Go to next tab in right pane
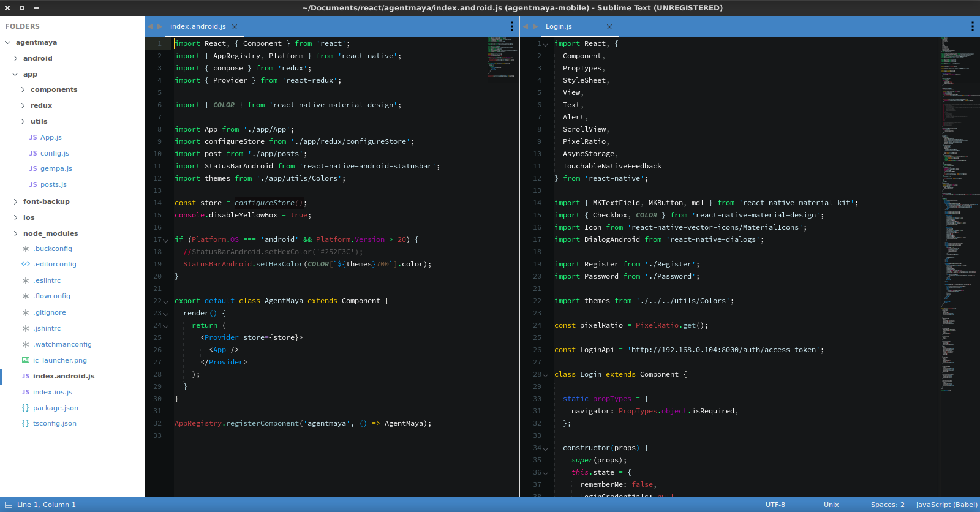The height and width of the screenshot is (512, 980). click(535, 26)
